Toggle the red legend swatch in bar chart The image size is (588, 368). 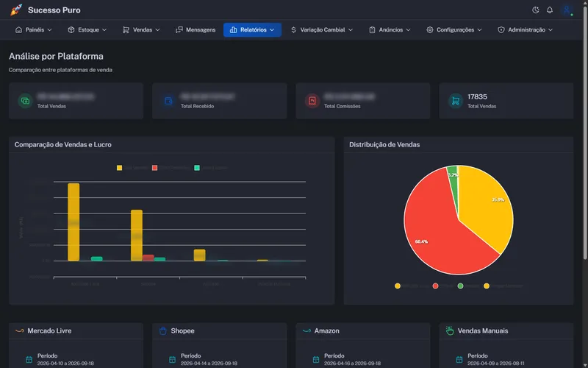coord(154,168)
